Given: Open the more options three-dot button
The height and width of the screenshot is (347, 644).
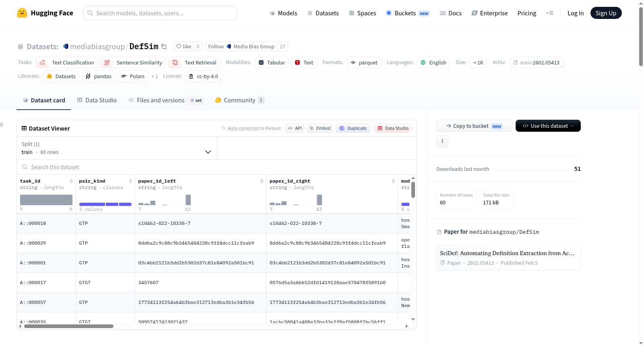Looking at the screenshot, I should click(x=442, y=141).
